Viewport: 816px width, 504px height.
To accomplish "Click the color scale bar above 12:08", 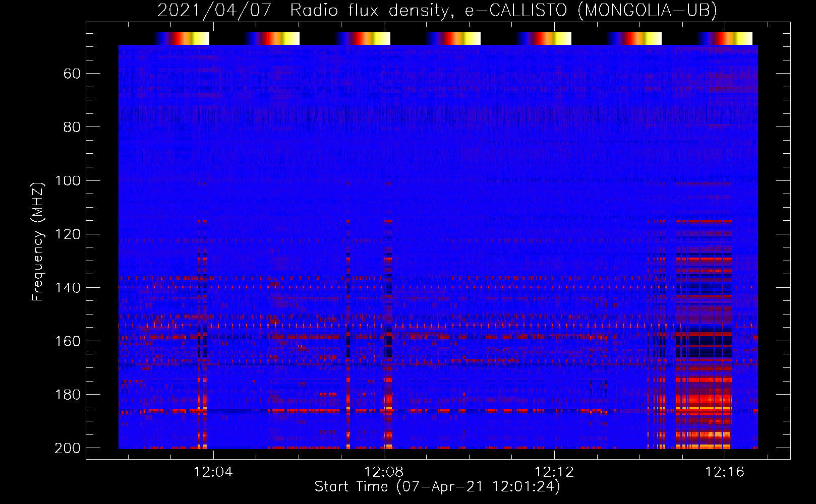I will point(363,38).
